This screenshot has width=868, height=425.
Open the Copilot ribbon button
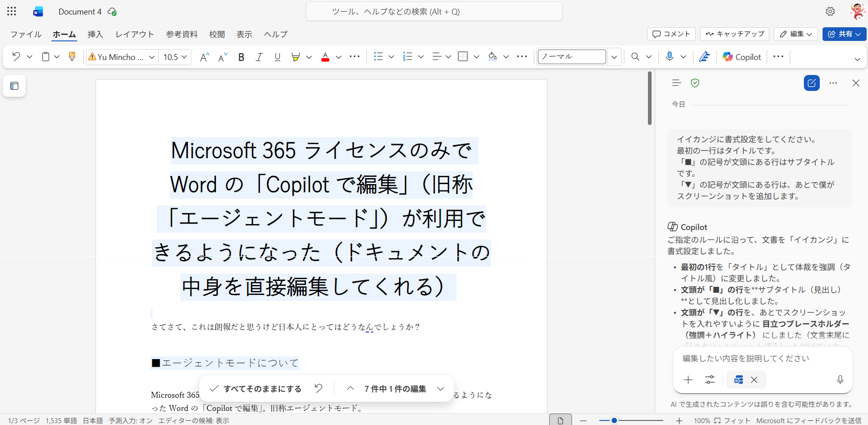pyautogui.click(x=742, y=57)
